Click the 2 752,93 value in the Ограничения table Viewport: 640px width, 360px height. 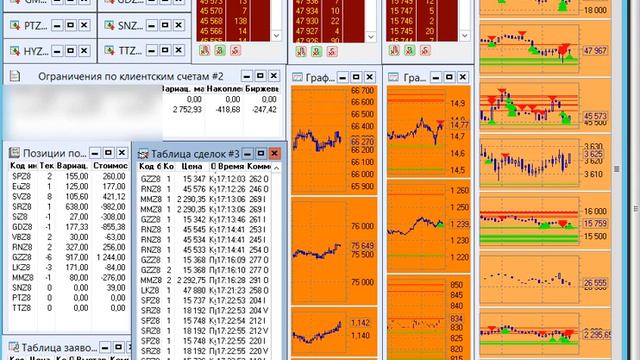coord(187,109)
